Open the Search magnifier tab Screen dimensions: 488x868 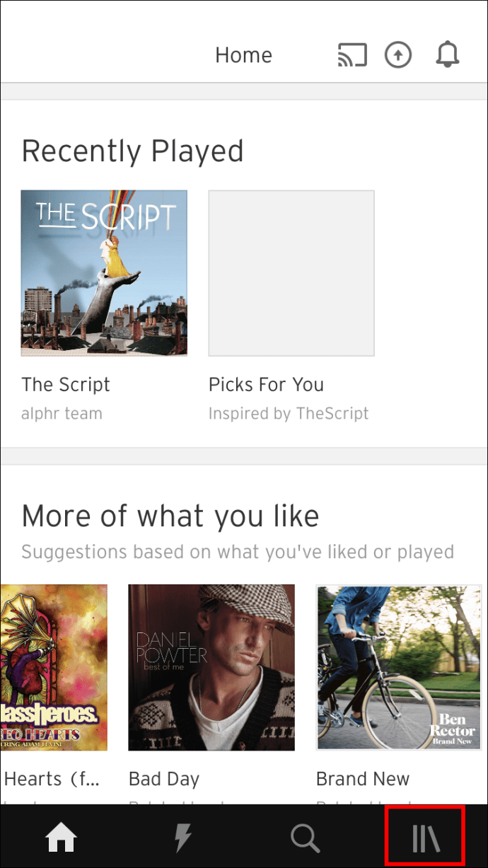305,838
